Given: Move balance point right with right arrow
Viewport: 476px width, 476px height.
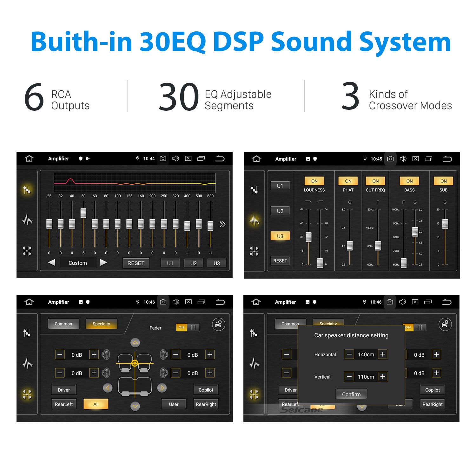Looking at the screenshot, I should 162,388.
